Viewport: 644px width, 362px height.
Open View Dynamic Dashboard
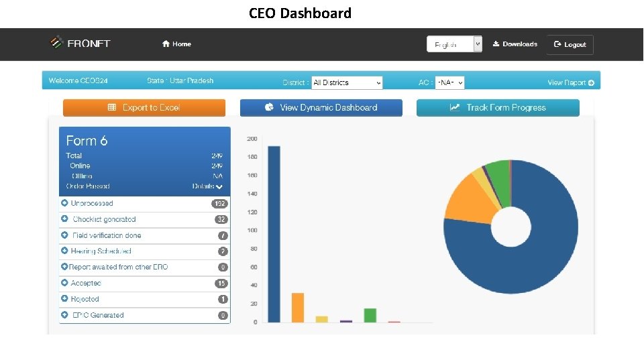click(321, 107)
